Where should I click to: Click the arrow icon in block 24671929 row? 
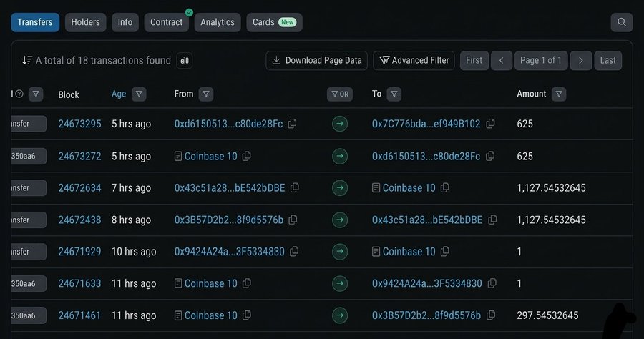tap(340, 252)
